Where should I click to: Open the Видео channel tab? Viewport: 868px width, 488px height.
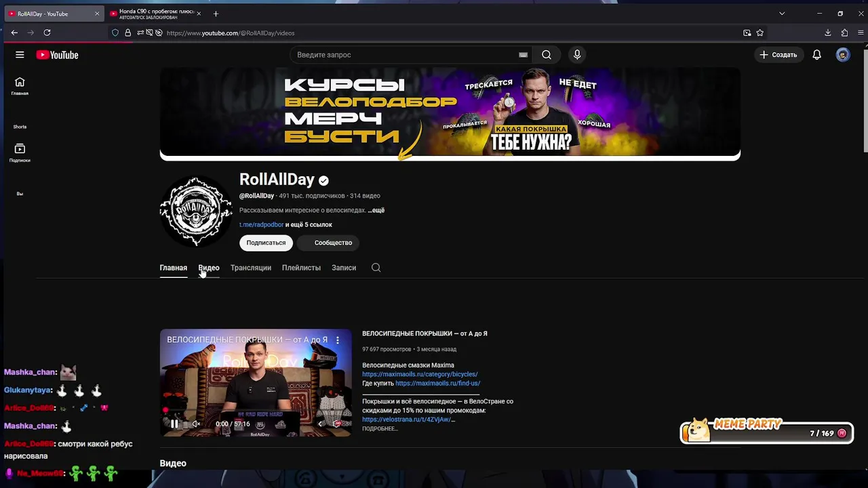pos(209,268)
